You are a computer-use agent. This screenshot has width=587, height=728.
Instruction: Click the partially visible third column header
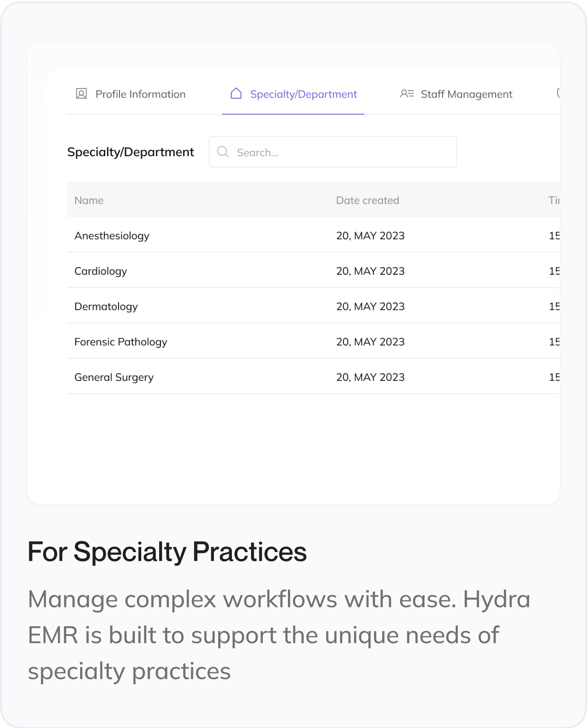pyautogui.click(x=554, y=200)
